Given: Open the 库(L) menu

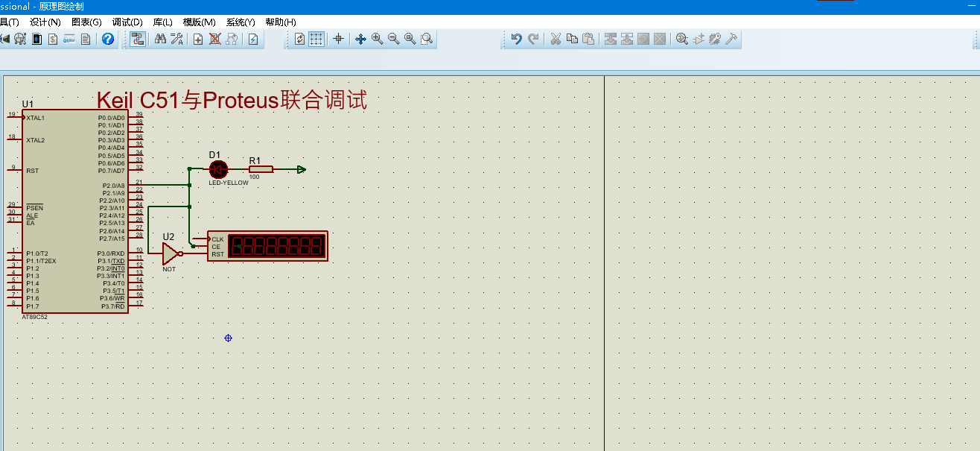Looking at the screenshot, I should 162,22.
